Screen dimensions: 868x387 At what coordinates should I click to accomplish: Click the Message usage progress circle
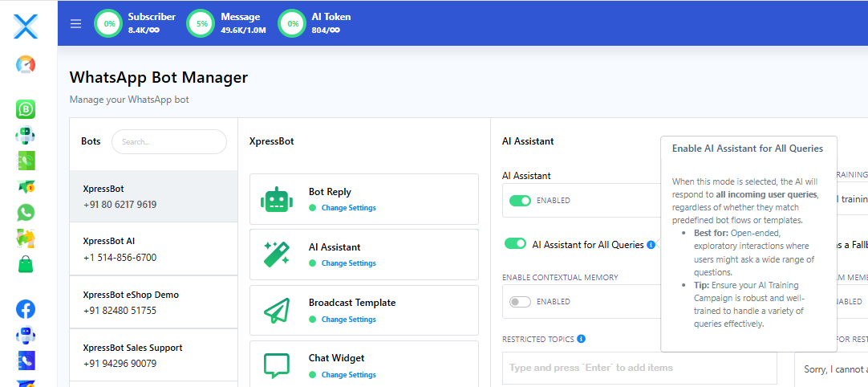click(x=201, y=23)
